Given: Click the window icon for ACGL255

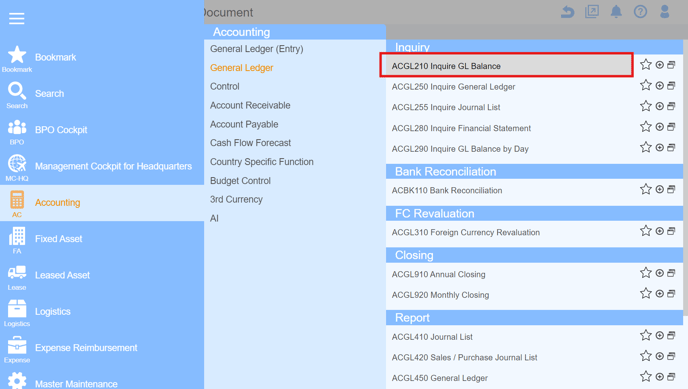Looking at the screenshot, I should pos(671,106).
